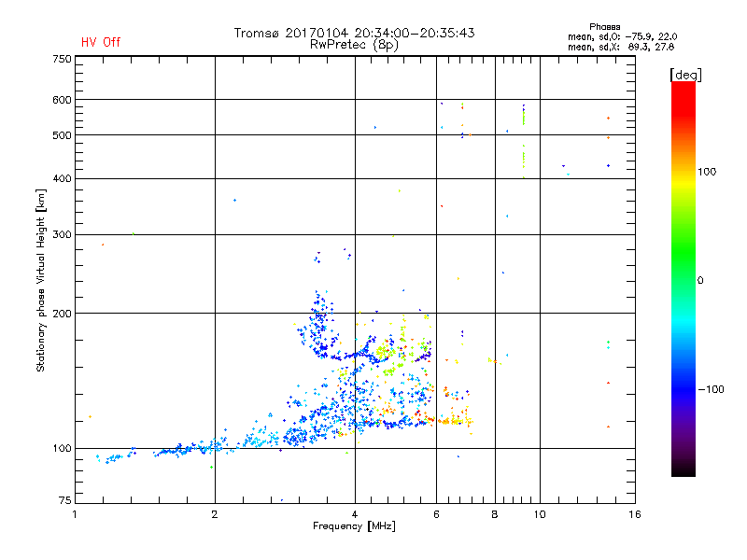The image size is (747, 560).
Task: Click the y-axis label '600'
Action: 62,100
